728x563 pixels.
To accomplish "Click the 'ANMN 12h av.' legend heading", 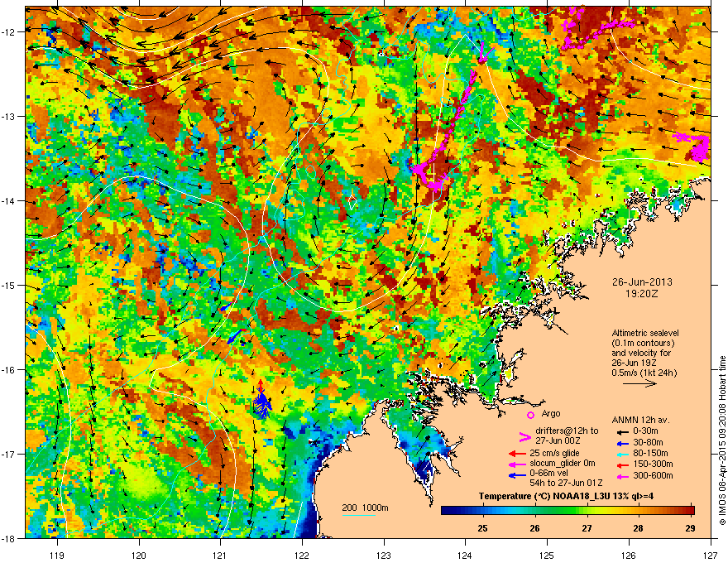I will click(x=640, y=420).
